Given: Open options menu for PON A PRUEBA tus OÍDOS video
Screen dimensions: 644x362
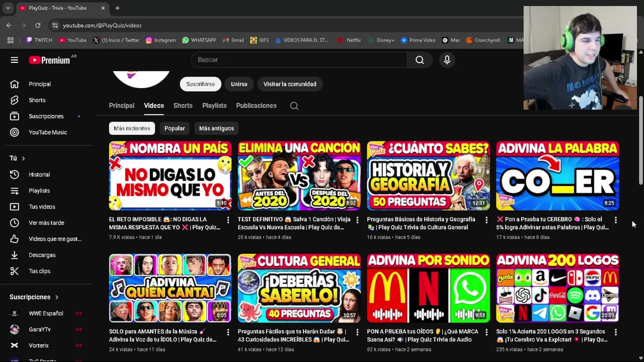Looking at the screenshot, I should [x=486, y=332].
